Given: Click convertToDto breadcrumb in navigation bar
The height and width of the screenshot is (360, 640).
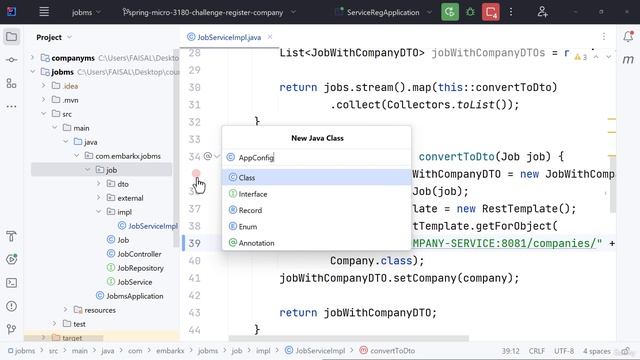Looking at the screenshot, I should tap(387, 351).
